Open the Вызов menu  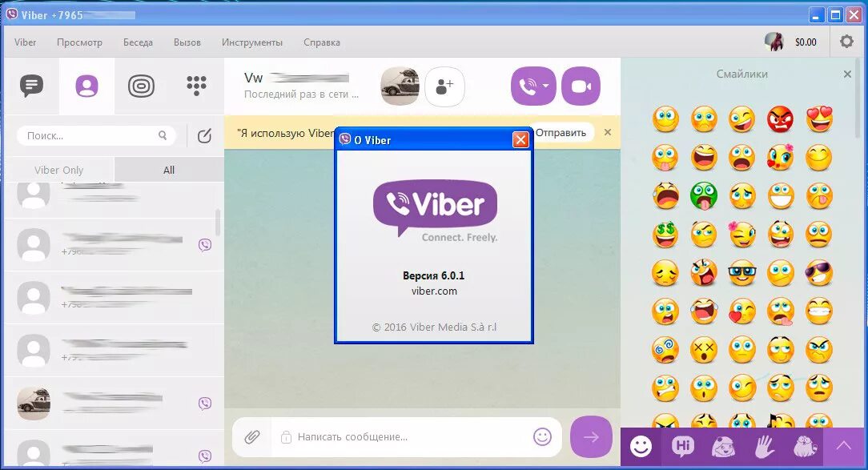187,42
